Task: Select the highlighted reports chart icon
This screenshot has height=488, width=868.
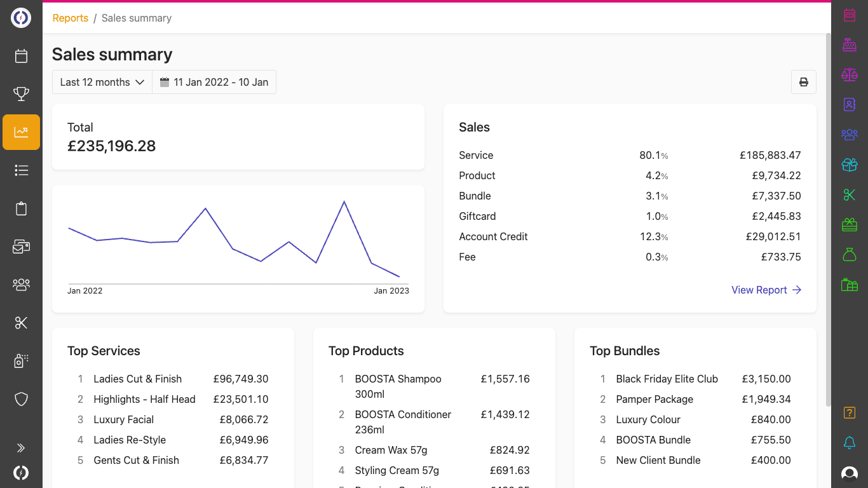Action: pos(21,132)
